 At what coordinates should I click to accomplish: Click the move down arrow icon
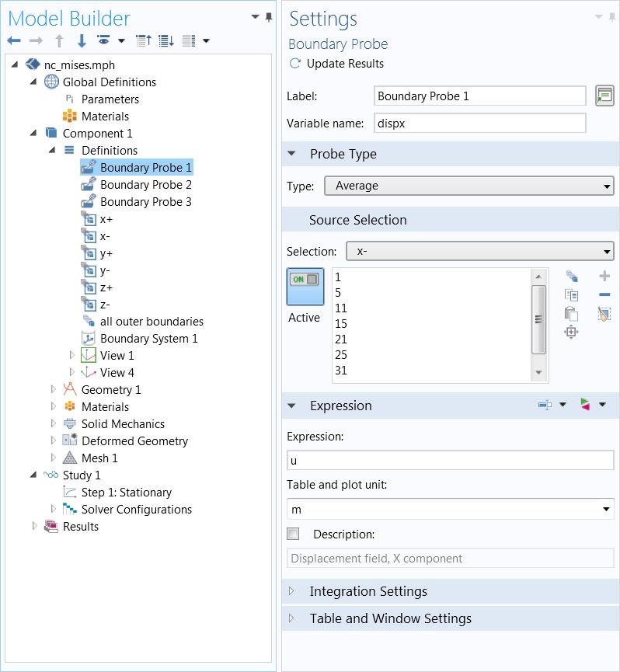point(82,40)
